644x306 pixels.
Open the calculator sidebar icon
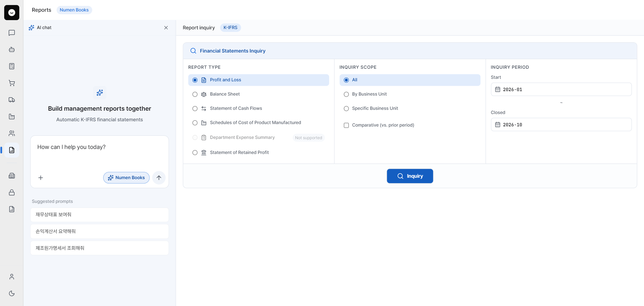[12, 66]
